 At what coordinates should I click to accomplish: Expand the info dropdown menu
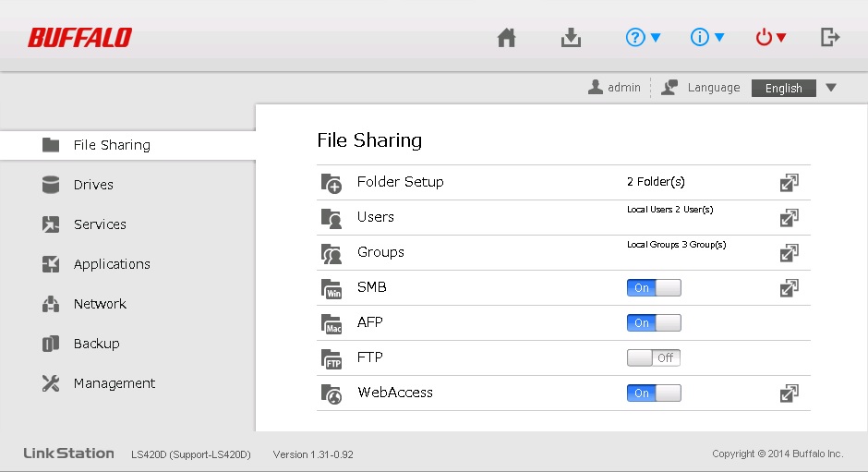point(707,38)
